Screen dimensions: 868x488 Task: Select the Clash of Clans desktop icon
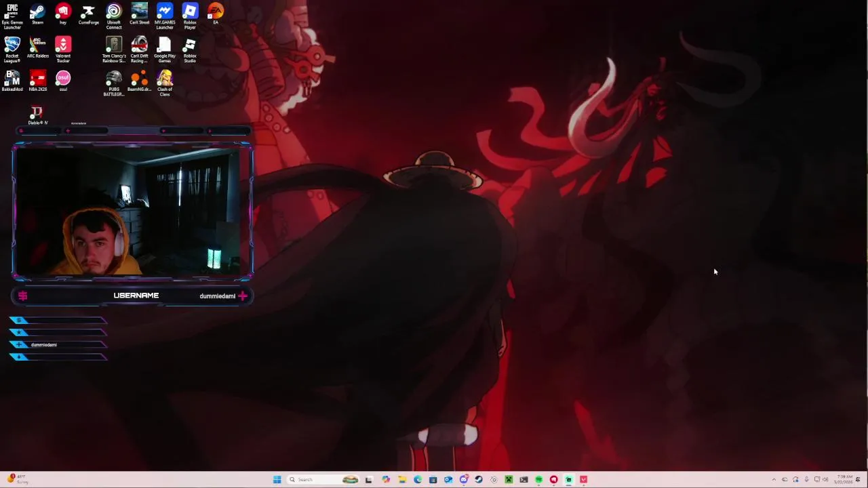click(165, 83)
